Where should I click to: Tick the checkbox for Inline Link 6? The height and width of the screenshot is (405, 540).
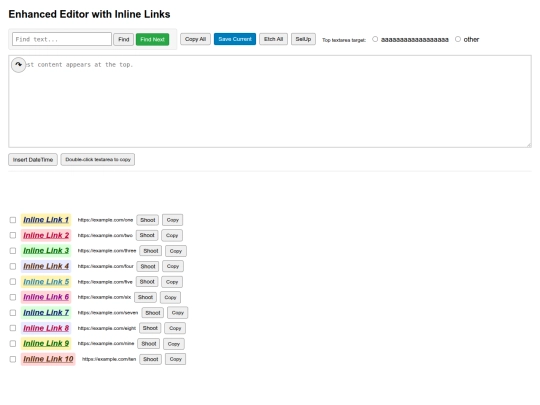13,297
